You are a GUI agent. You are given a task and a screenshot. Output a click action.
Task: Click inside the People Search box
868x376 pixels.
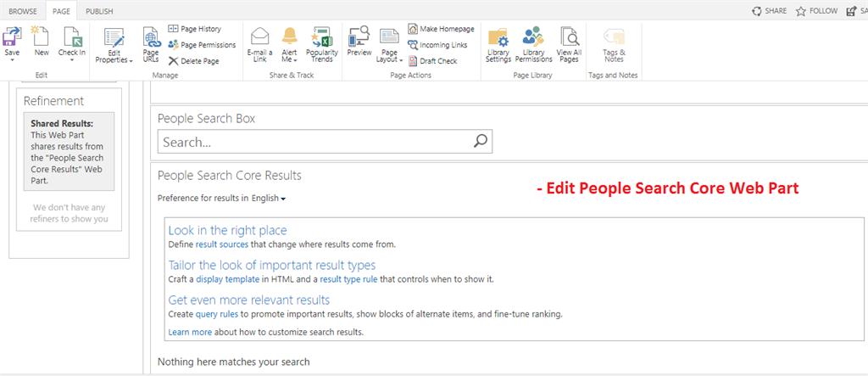pyautogui.click(x=315, y=142)
